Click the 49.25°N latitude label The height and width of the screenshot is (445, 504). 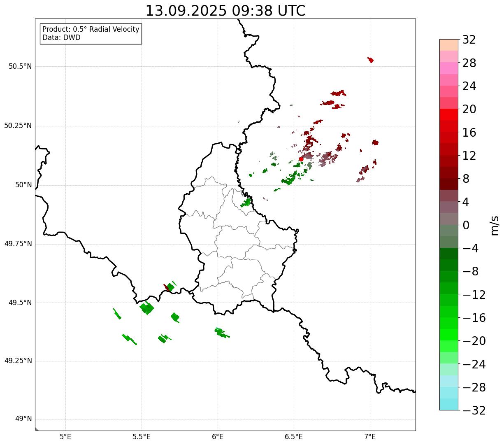tap(18, 361)
